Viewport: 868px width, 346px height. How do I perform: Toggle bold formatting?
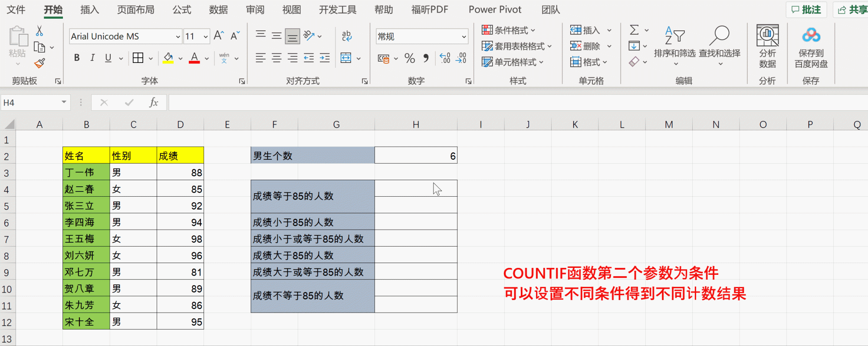click(77, 58)
